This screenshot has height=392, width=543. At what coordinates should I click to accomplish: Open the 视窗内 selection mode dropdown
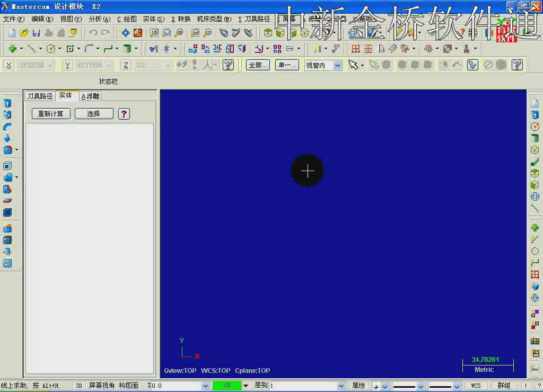pyautogui.click(x=337, y=65)
